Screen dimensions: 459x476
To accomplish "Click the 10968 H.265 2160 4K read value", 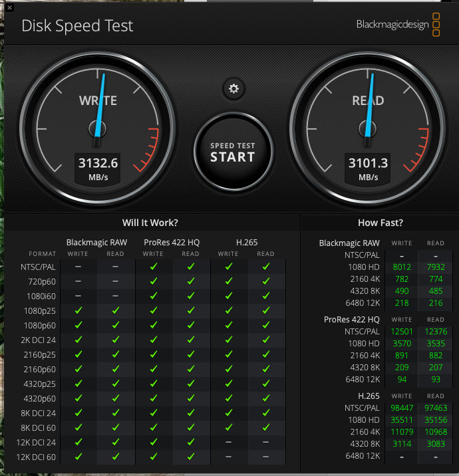I will [436, 432].
